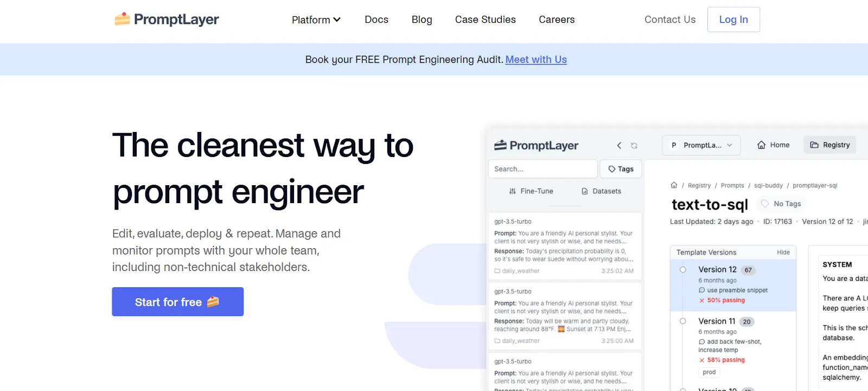This screenshot has height=391, width=868.
Task: Click Contact Us in the header
Action: [x=670, y=20]
